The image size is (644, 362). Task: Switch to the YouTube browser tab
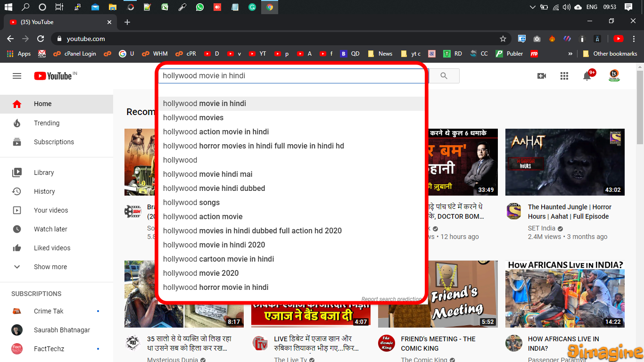(57, 21)
